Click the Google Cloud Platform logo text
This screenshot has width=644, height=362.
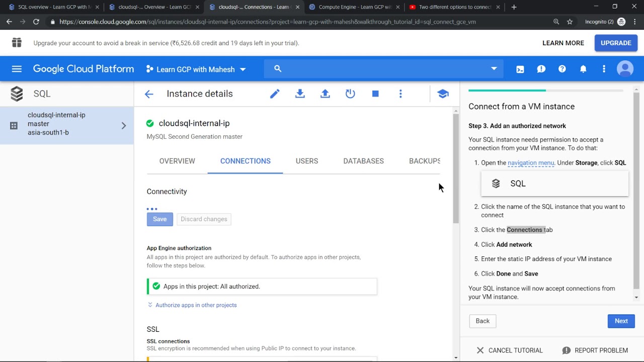click(x=84, y=69)
